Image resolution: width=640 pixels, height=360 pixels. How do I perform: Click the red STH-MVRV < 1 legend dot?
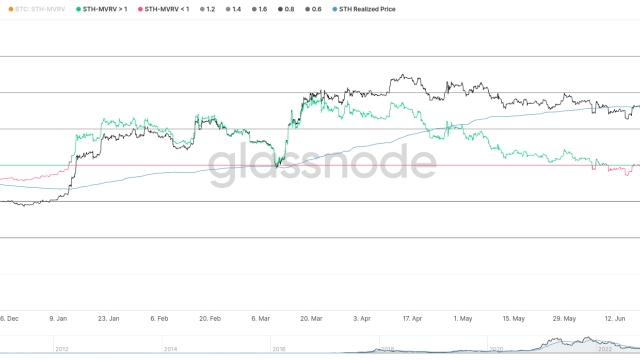click(x=140, y=9)
